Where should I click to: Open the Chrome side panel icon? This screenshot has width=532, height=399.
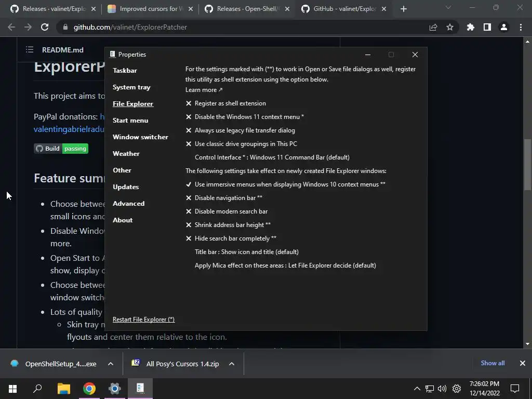[487, 27]
